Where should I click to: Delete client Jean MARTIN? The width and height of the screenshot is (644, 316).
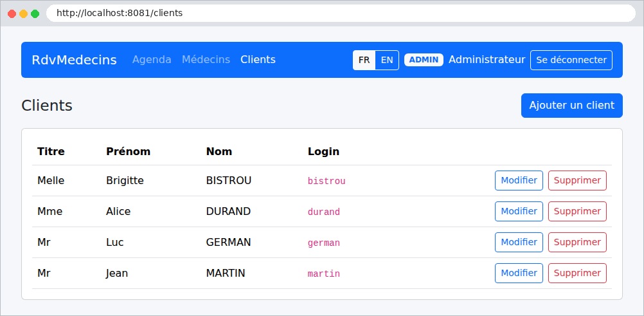(x=577, y=274)
